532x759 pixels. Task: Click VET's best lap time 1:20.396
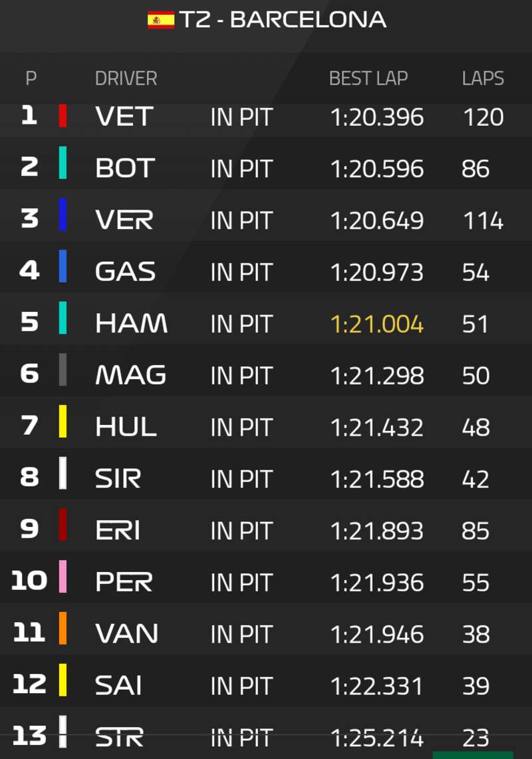click(376, 117)
